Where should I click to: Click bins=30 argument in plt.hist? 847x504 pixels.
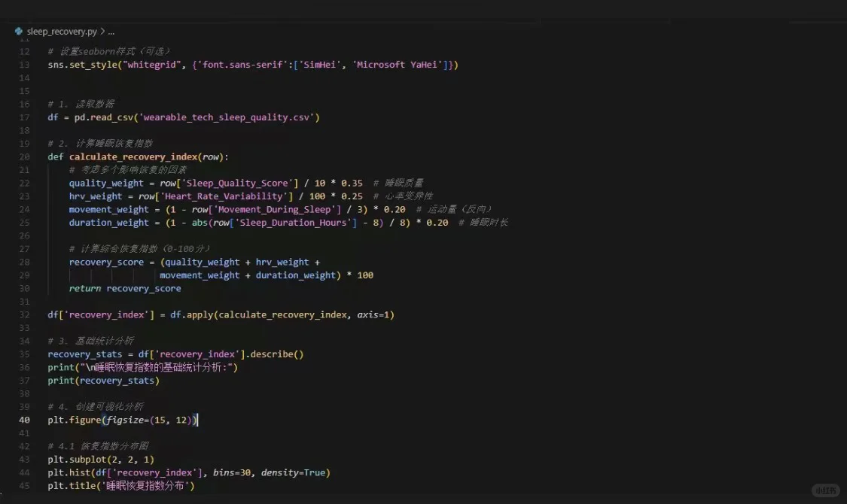click(232, 472)
